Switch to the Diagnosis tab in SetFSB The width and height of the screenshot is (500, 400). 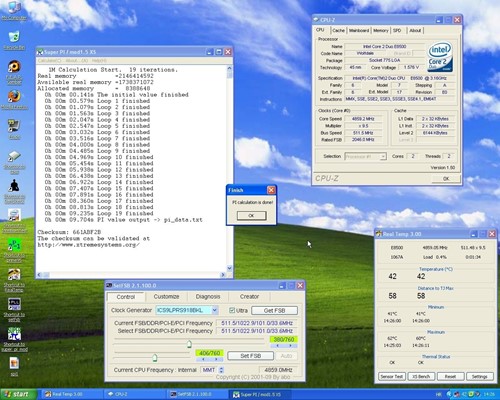[x=208, y=296]
